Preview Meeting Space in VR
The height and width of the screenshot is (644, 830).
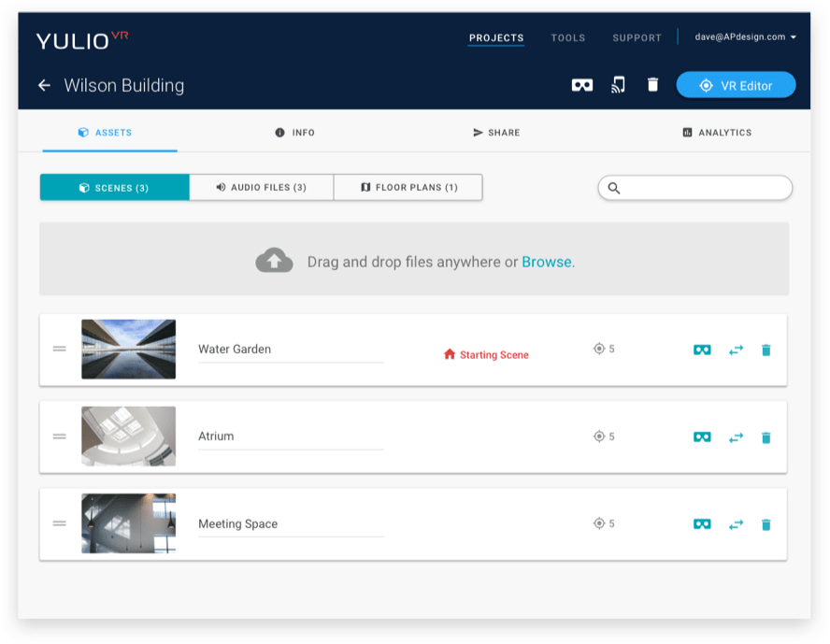tap(702, 524)
